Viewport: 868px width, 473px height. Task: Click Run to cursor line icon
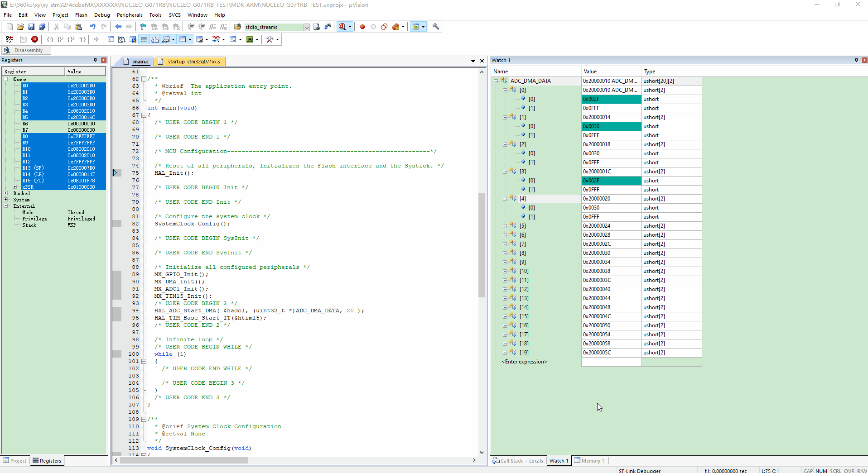(x=82, y=39)
